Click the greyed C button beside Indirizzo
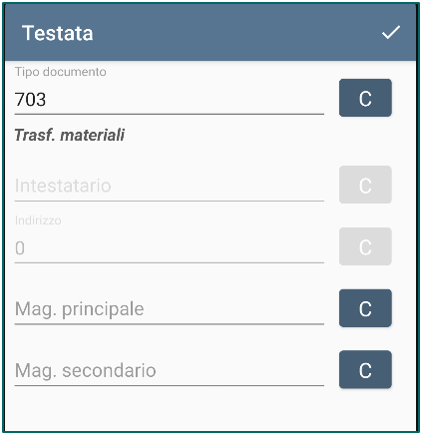This screenshot has height=438, width=421. (x=365, y=246)
